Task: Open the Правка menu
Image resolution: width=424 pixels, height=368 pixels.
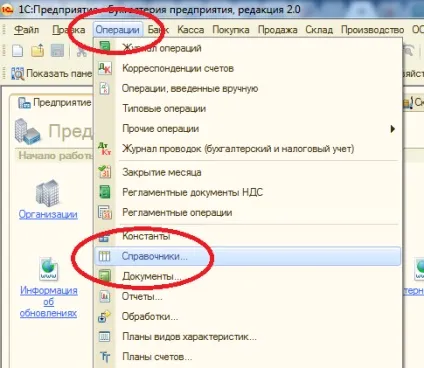Action: (x=69, y=30)
